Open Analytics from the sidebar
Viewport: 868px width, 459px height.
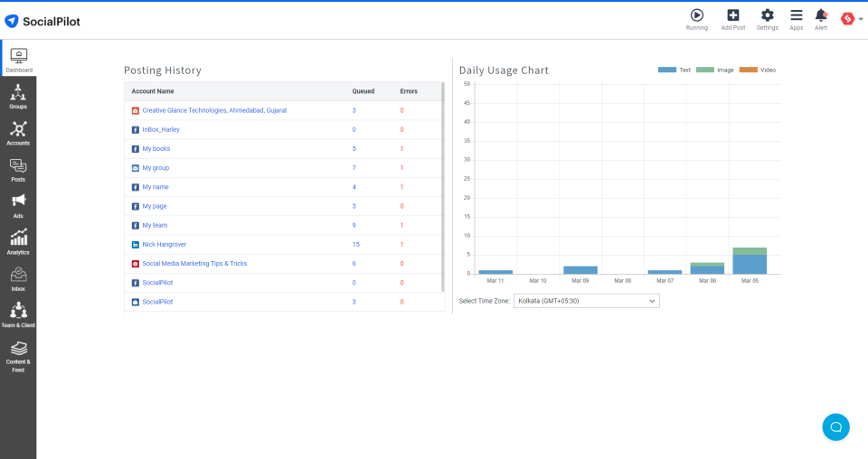click(x=18, y=242)
